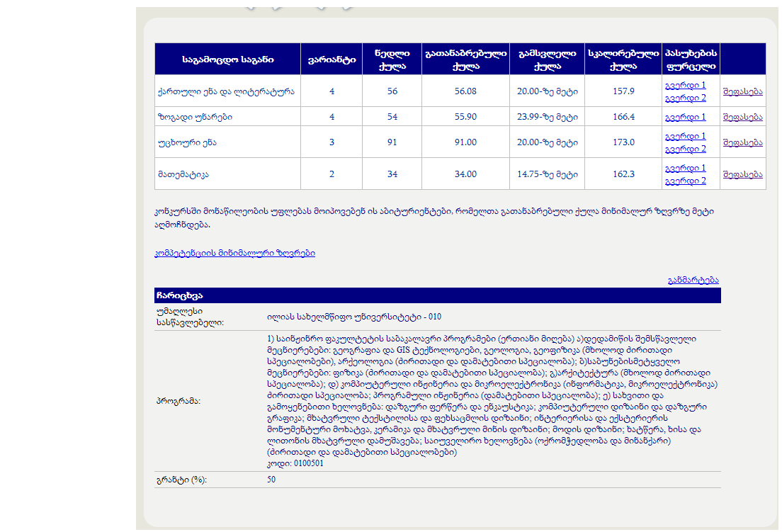Select ილიას სახელმწიფო უნივერსიტეტი - 010 text

point(353,317)
